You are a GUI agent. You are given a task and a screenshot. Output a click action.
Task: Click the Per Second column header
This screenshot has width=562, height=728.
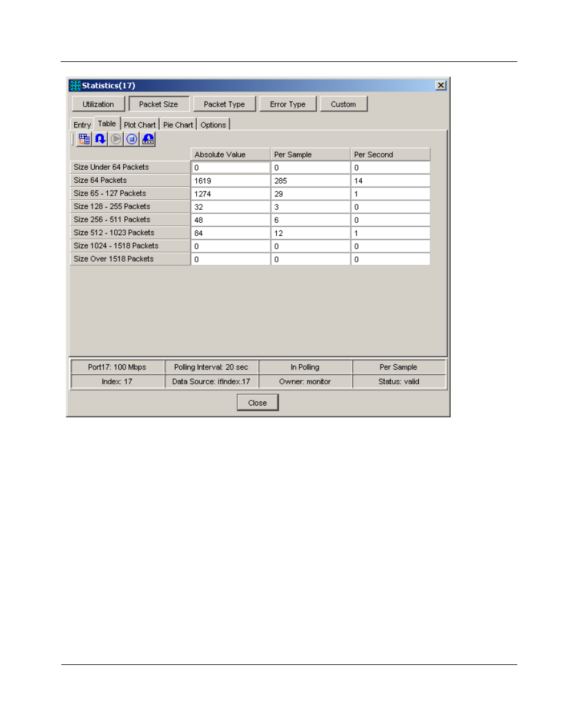point(390,154)
